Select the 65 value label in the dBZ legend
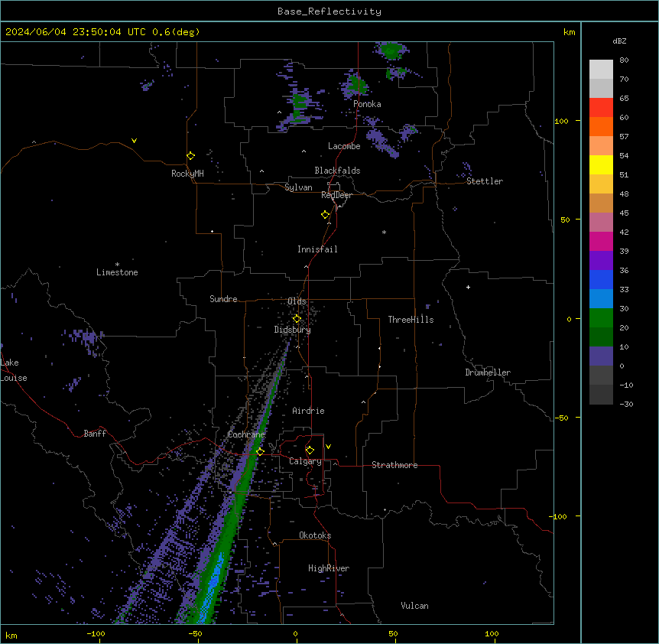 [624, 98]
